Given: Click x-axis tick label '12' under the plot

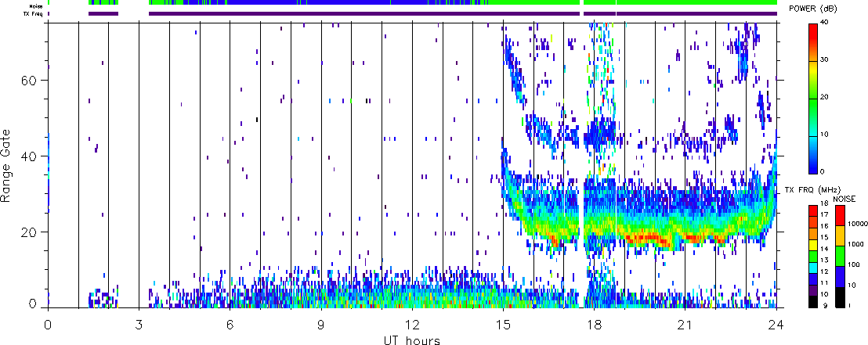Looking at the screenshot, I should [412, 324].
